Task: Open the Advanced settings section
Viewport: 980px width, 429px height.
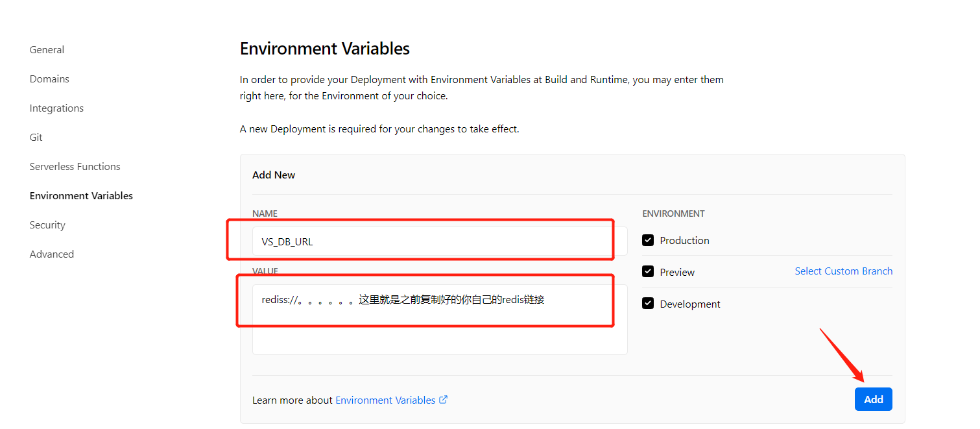Action: pos(52,254)
